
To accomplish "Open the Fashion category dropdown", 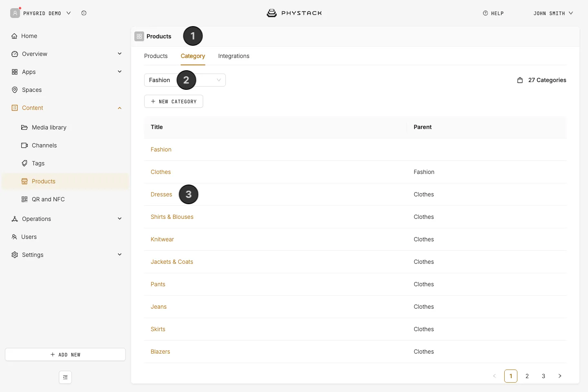I will 185,80.
